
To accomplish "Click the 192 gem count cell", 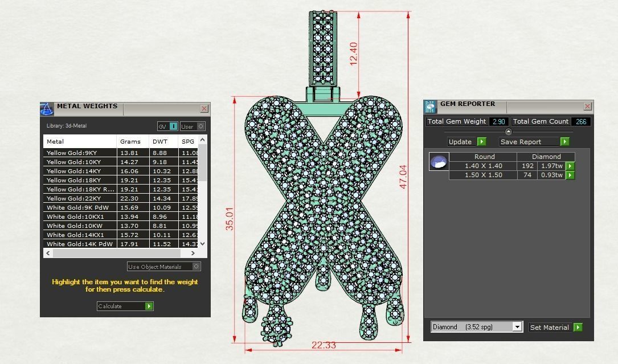I will point(527,166).
